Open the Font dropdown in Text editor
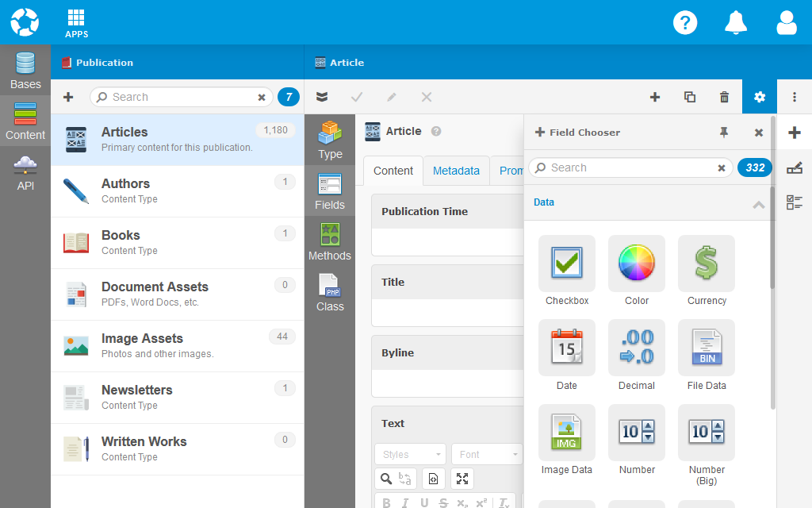 pyautogui.click(x=487, y=455)
